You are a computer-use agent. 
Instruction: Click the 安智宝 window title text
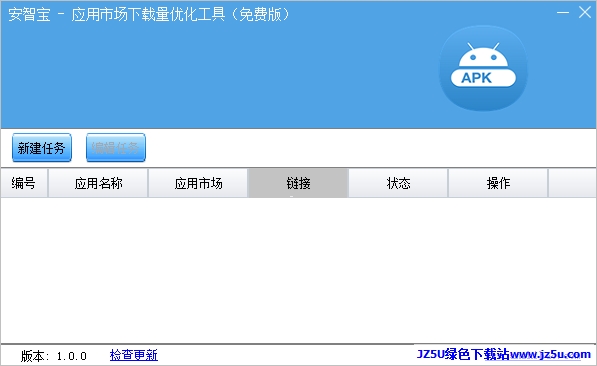(148, 14)
